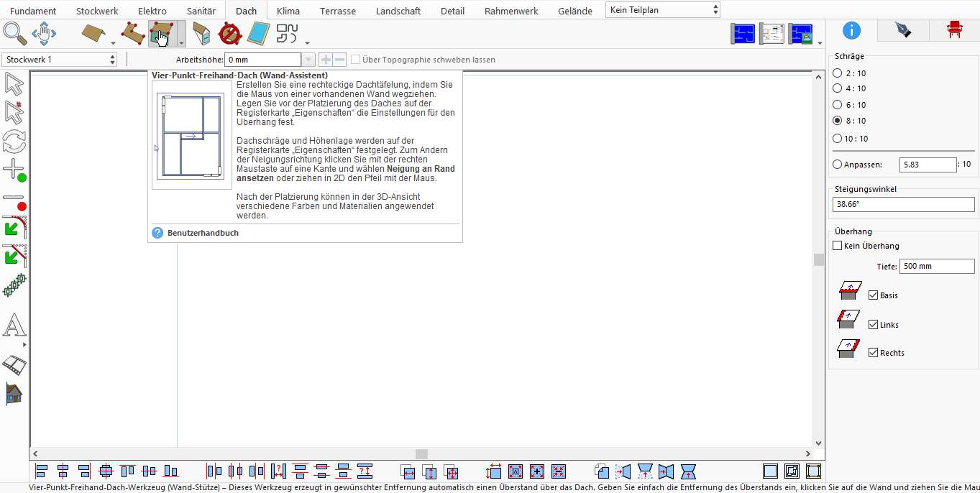The image size is (980, 493).
Task: Select the arrow pointer tool in left toolbar
Action: pyautogui.click(x=14, y=84)
